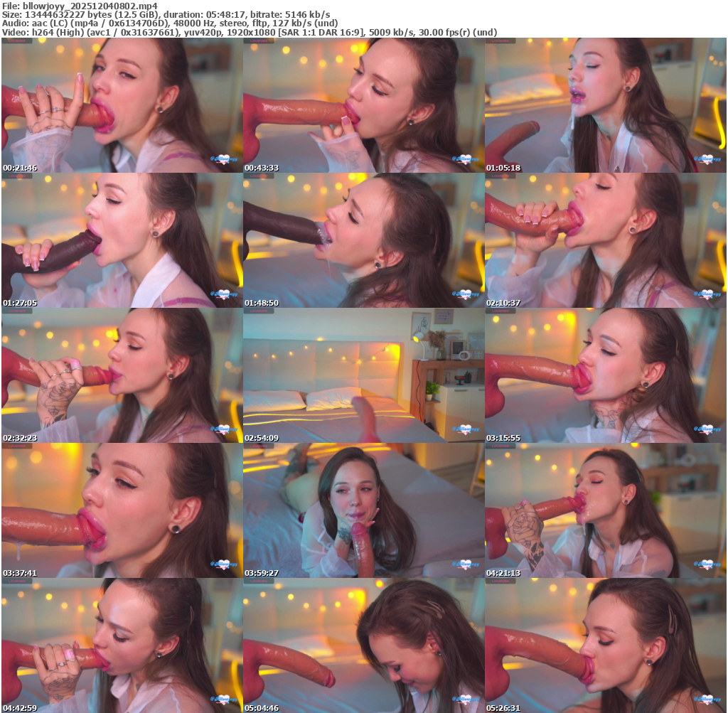Open the frame stamped 05:04:46
728x713 pixels.
364,645
